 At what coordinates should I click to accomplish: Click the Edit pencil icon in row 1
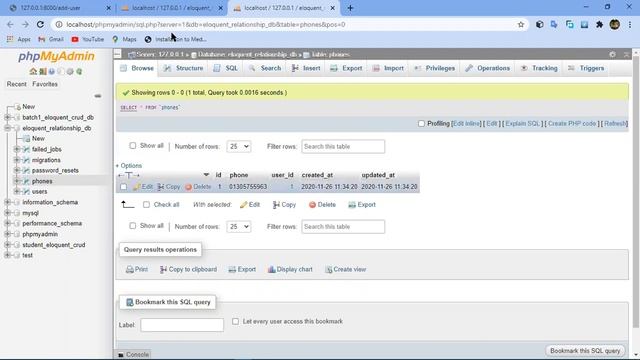[x=137, y=187]
